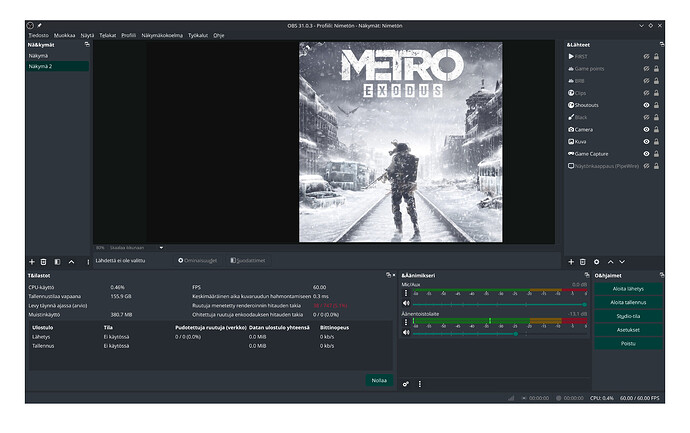
Task: Adjust the Äänentoistolaite volume slider
Action: (x=499, y=334)
